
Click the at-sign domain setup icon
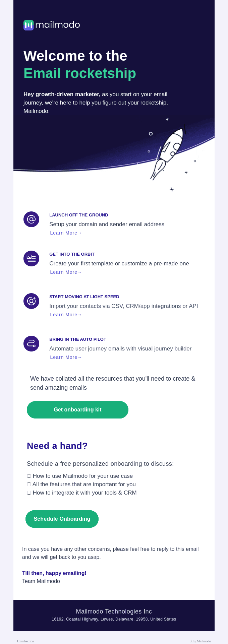[x=31, y=219]
